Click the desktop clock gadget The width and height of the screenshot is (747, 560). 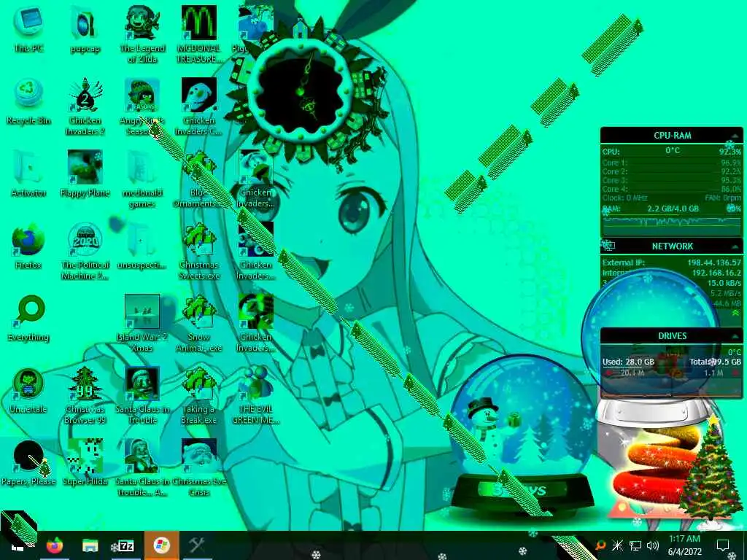301,90
